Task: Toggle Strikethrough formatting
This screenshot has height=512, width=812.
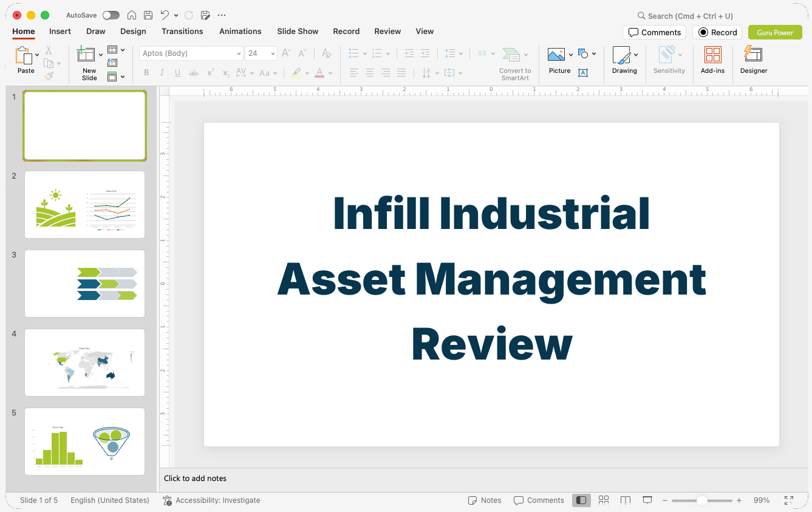Action: [x=194, y=73]
